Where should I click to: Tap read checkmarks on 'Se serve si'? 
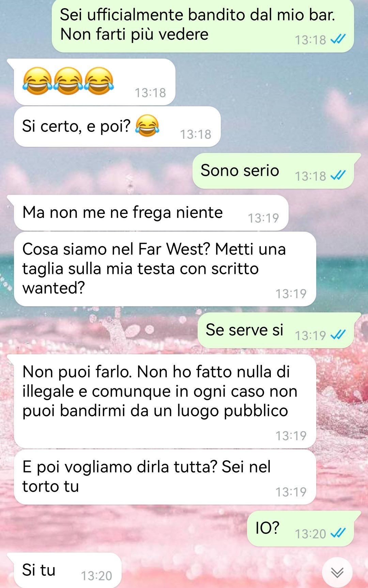coord(338,335)
